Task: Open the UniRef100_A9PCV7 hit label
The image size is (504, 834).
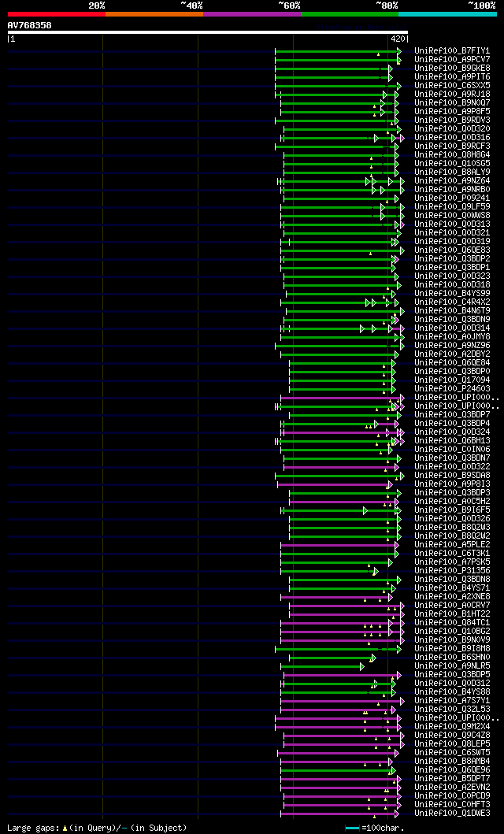Action: tap(452, 60)
